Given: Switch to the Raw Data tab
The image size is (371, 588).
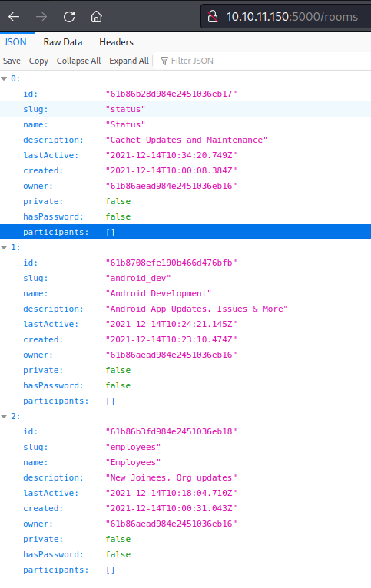Looking at the screenshot, I should click(63, 42).
